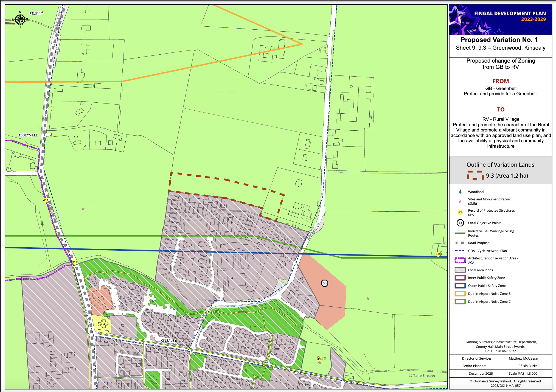The width and height of the screenshot is (556, 392).
Task: Click the Local Objective Points octagon icon
Action: coord(460,223)
